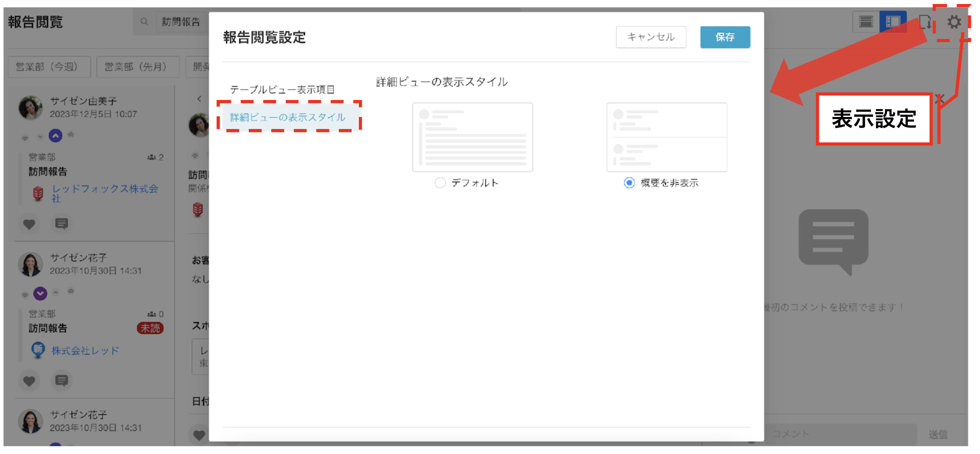The image size is (980, 454).
Task: Click the 未読 badge
Action: pos(150,328)
